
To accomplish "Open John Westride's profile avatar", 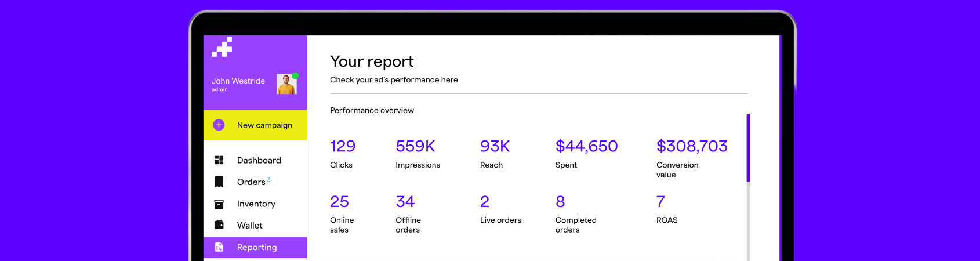I will (x=286, y=84).
